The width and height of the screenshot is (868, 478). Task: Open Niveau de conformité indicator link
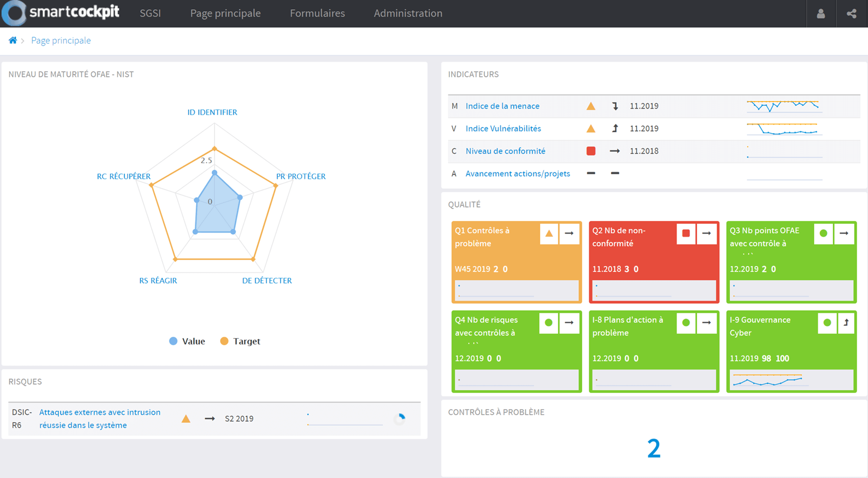505,151
